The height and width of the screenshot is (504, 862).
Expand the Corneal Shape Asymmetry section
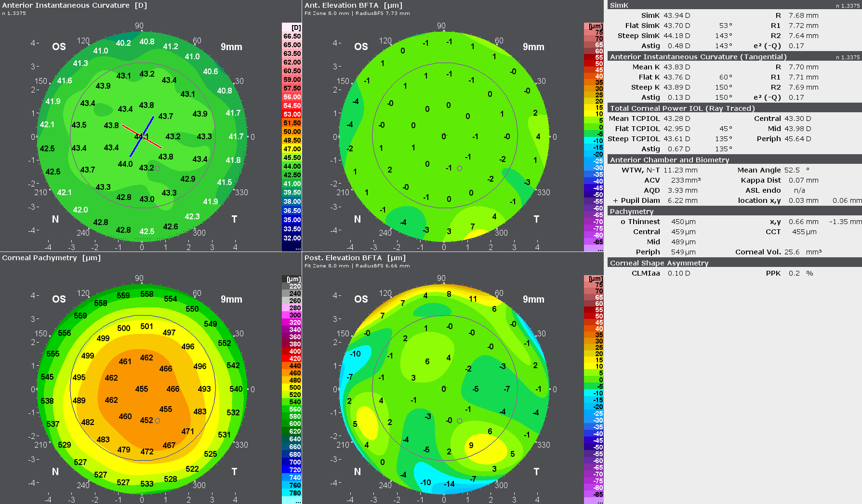pyautogui.click(x=659, y=263)
